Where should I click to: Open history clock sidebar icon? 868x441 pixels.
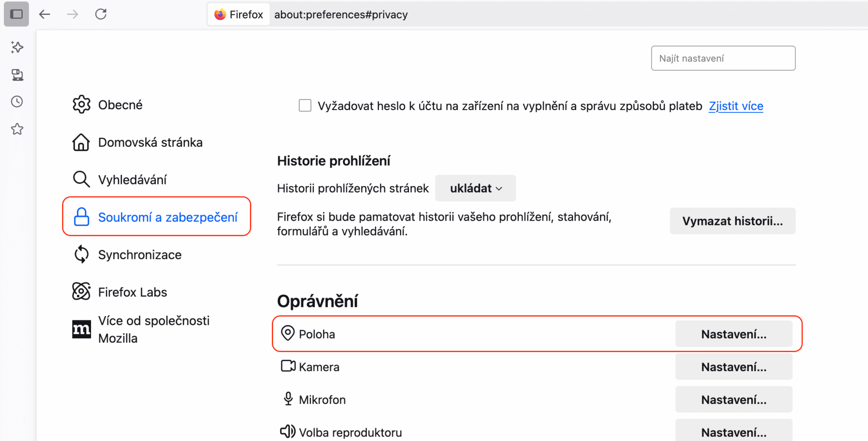pyautogui.click(x=17, y=102)
